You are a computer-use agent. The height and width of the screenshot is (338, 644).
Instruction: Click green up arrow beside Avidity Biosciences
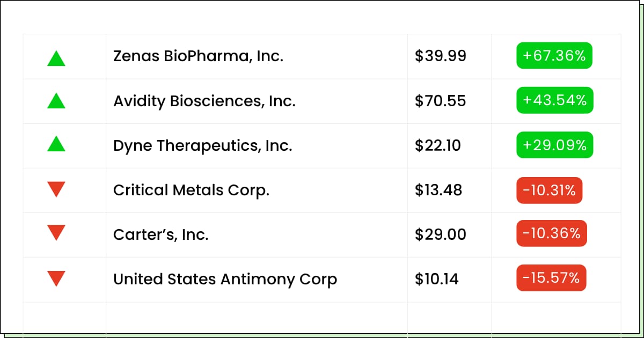pos(56,101)
